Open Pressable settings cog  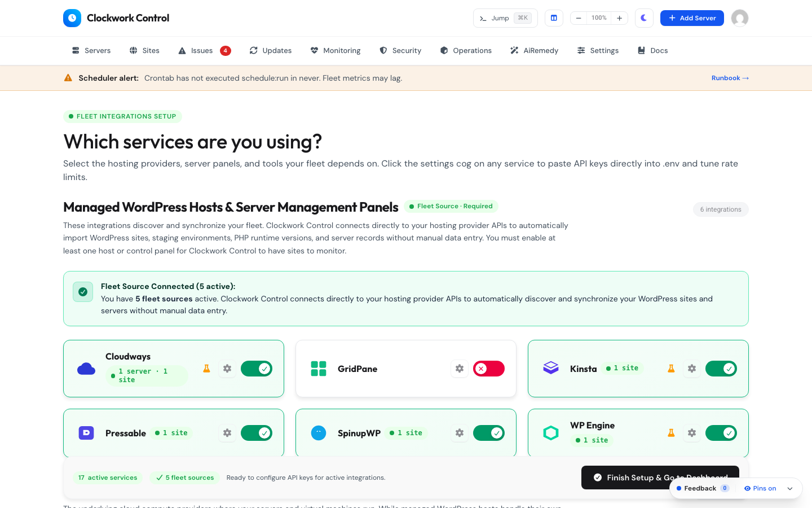coord(227,433)
